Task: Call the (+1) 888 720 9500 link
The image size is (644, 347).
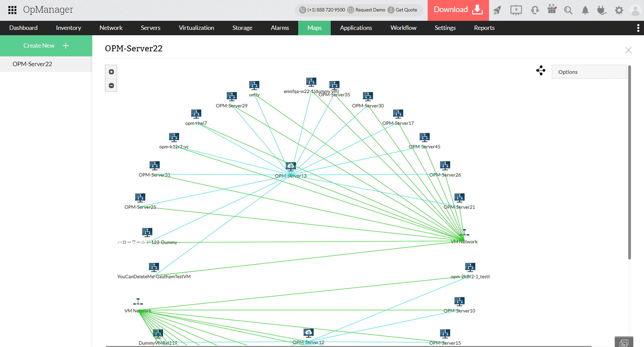Action: coord(322,10)
